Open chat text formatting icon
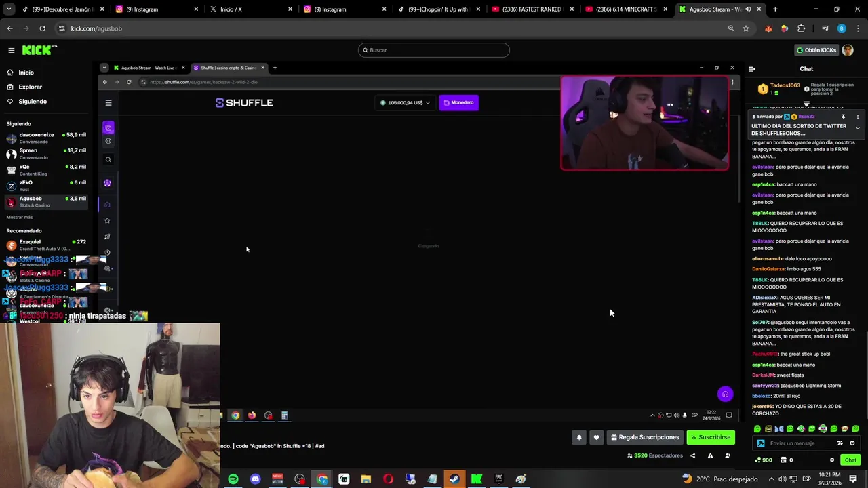Viewport: 868px width, 488px height. 841,443
